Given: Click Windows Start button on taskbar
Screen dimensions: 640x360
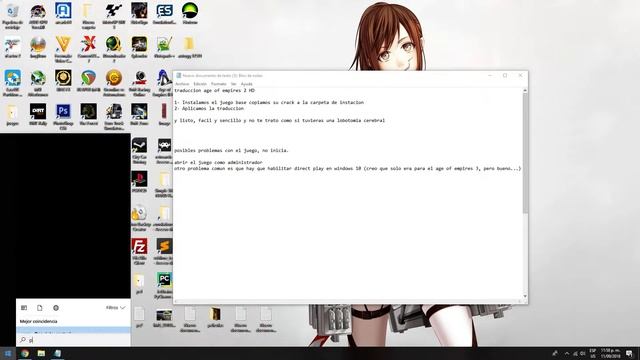Looking at the screenshot, I should click(8, 353).
